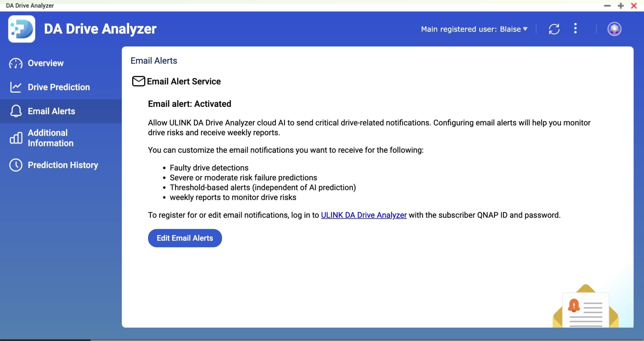Open the three-dot more options menu
This screenshot has height=341, width=644.
click(575, 29)
